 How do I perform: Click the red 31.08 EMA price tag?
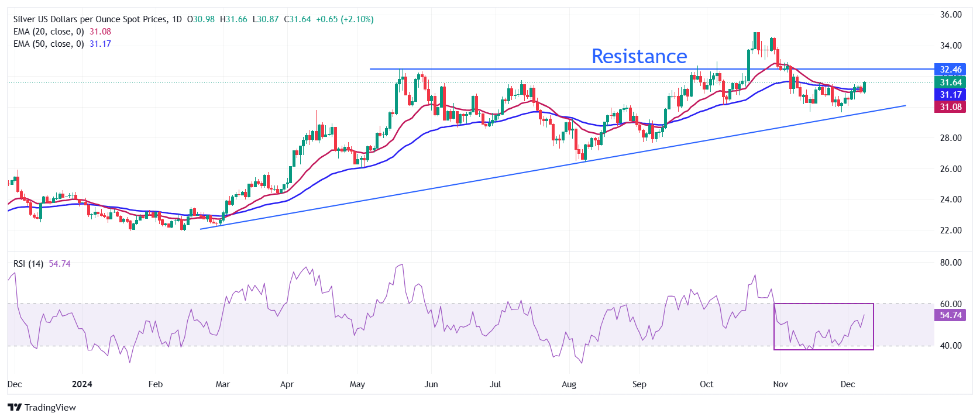click(x=951, y=107)
